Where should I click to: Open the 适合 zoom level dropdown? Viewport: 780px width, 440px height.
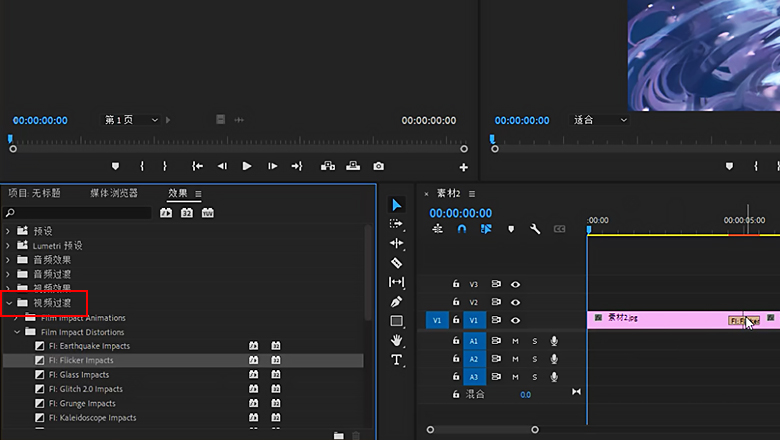click(x=600, y=120)
